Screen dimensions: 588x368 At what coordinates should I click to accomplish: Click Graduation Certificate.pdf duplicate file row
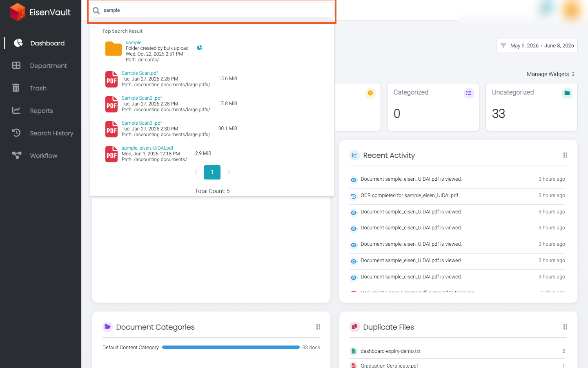click(457, 365)
